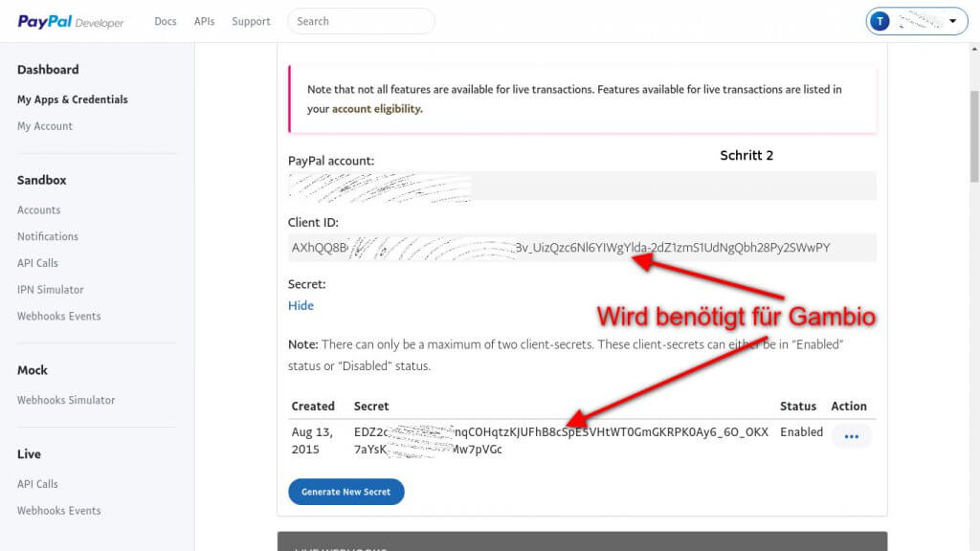Click the Status column header
This screenshot has height=551, width=980.
[798, 406]
